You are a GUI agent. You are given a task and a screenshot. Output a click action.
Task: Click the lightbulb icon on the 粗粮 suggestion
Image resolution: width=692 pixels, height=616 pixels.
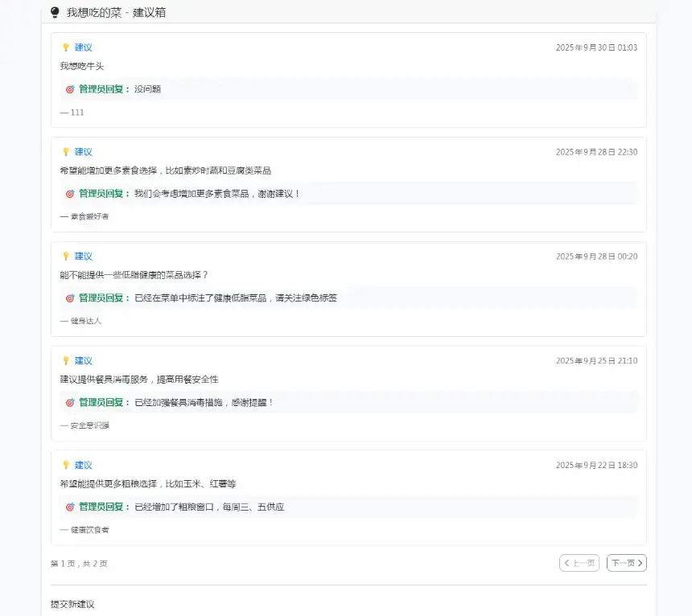click(66, 465)
